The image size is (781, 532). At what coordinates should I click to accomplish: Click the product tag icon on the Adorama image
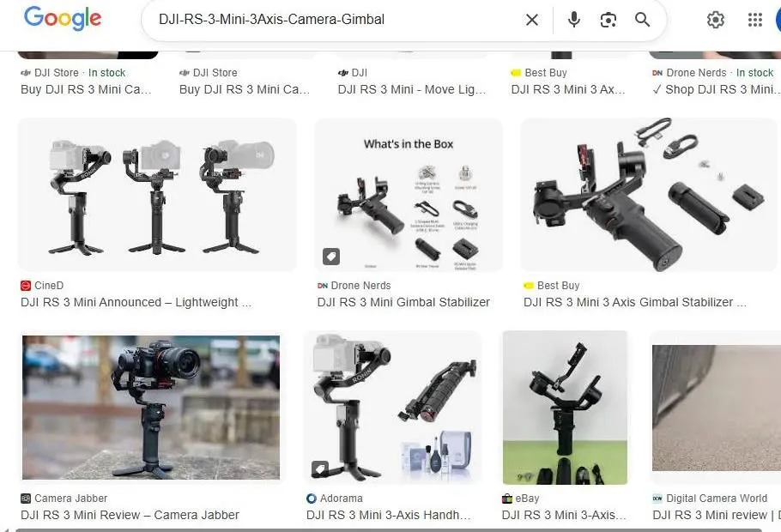[x=320, y=469]
